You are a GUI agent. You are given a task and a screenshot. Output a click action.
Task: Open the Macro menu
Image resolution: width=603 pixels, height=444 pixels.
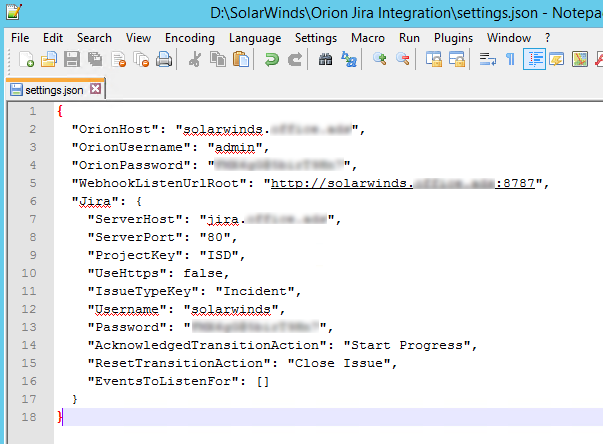click(x=368, y=38)
